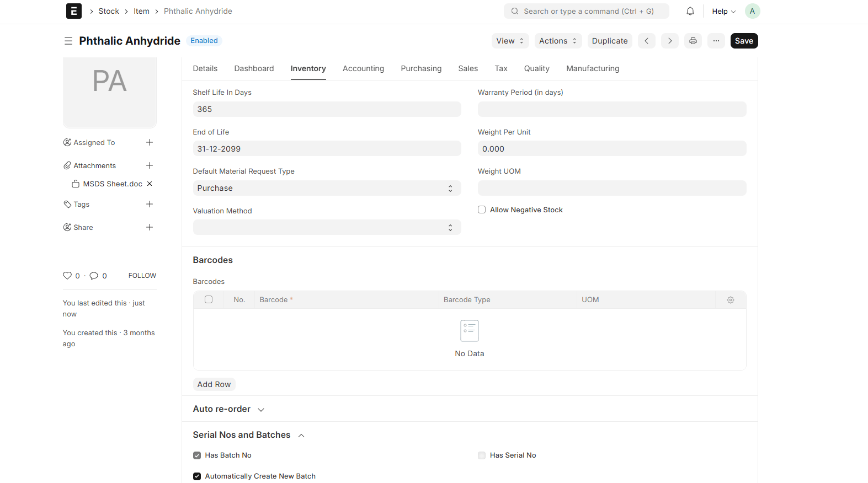Open the Manufacturing tab
The width and height of the screenshot is (868, 483).
tap(593, 68)
